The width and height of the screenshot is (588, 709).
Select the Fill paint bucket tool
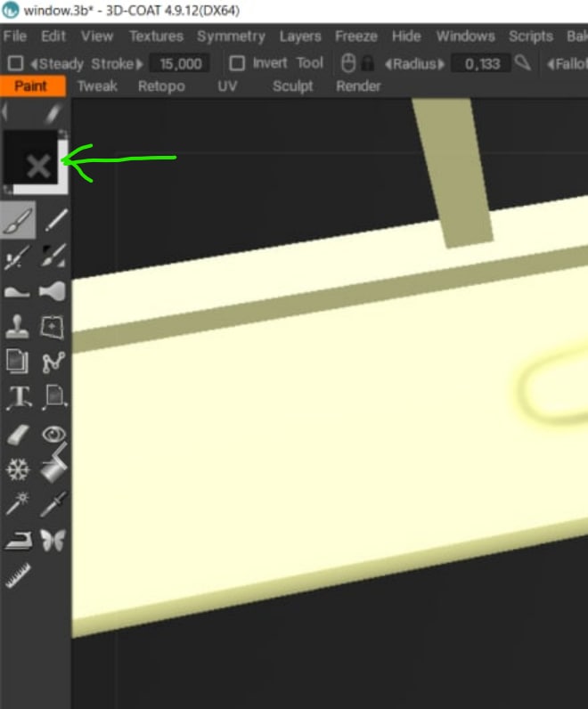53,465
